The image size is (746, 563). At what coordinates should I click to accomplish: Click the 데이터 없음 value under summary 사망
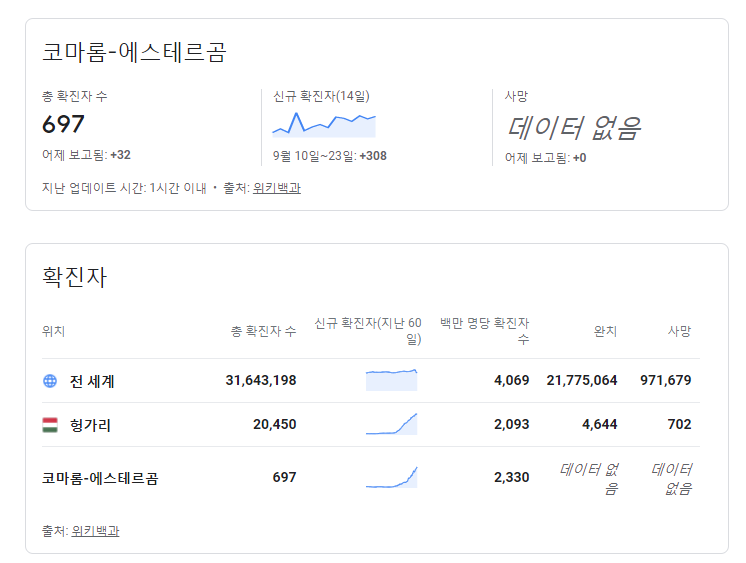pyautogui.click(x=574, y=128)
